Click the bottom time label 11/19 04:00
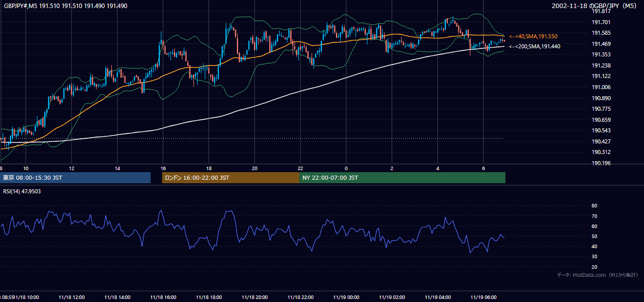Viewport: 644px width, 302px height. [438, 297]
